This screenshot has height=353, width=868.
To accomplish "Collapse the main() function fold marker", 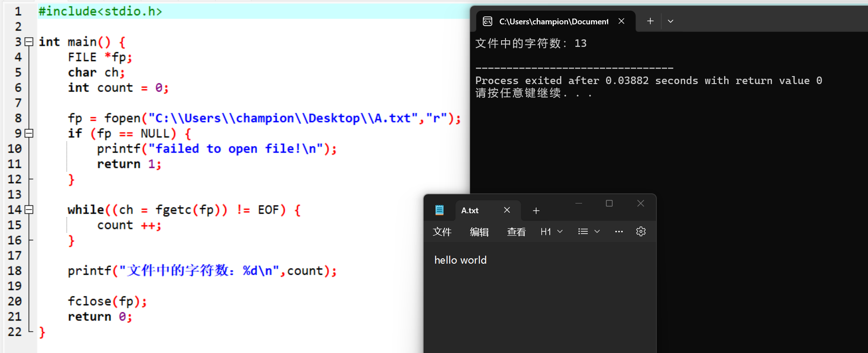I will [29, 42].
